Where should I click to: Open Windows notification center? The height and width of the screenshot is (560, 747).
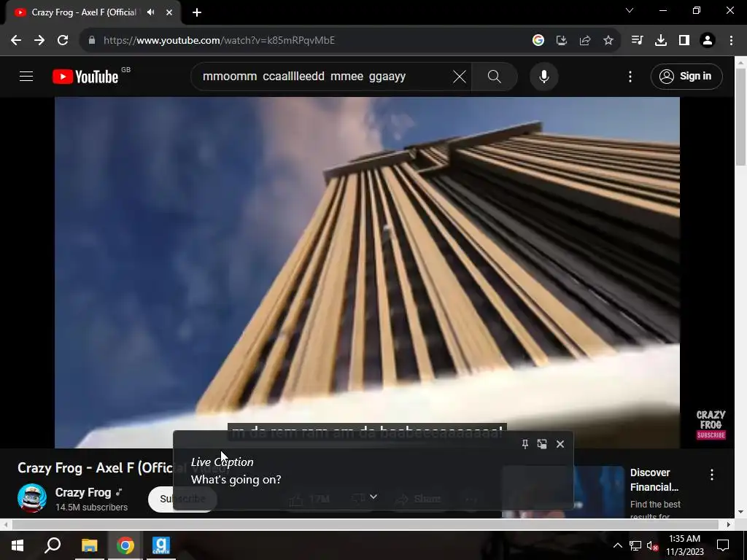coord(723,545)
